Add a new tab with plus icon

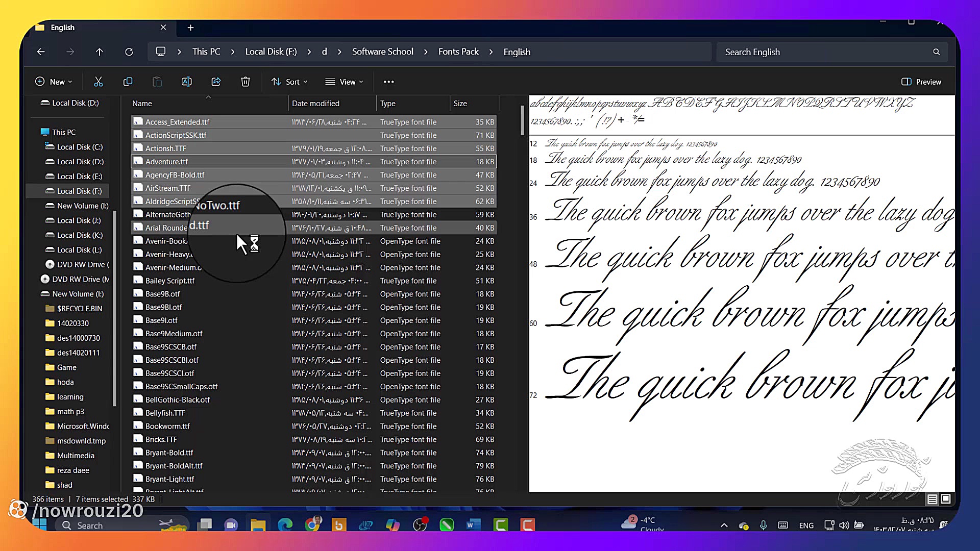pyautogui.click(x=190, y=28)
